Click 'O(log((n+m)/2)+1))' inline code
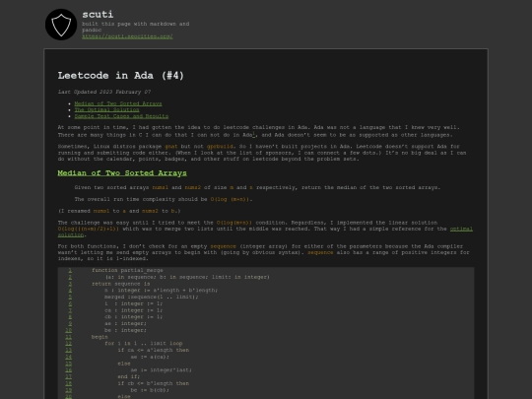Image resolution: width=532 pixels, height=399 pixels. click(89, 229)
